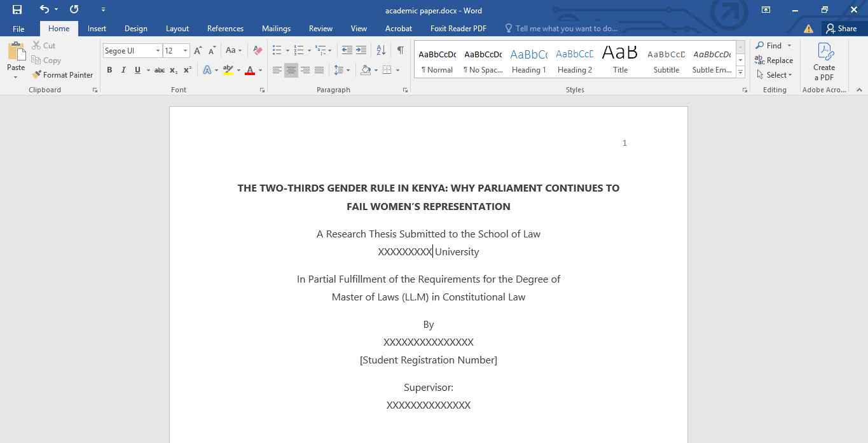868x443 pixels.
Task: Switch to the Layout tab
Action: (177, 29)
